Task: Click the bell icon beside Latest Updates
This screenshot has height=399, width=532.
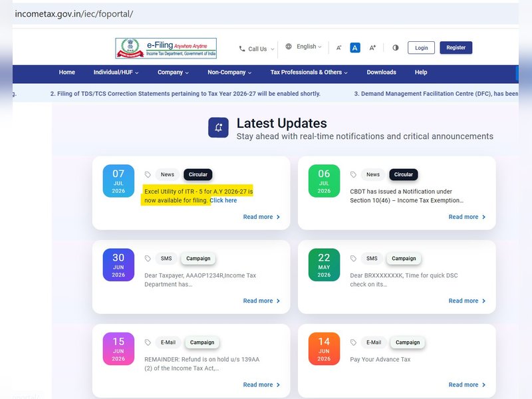Action: (x=218, y=128)
